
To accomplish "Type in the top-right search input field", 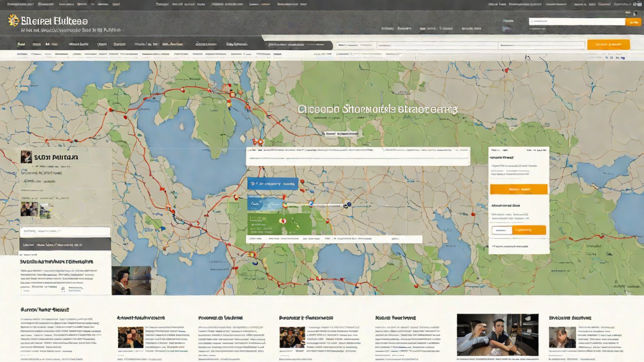I will [x=577, y=22].
